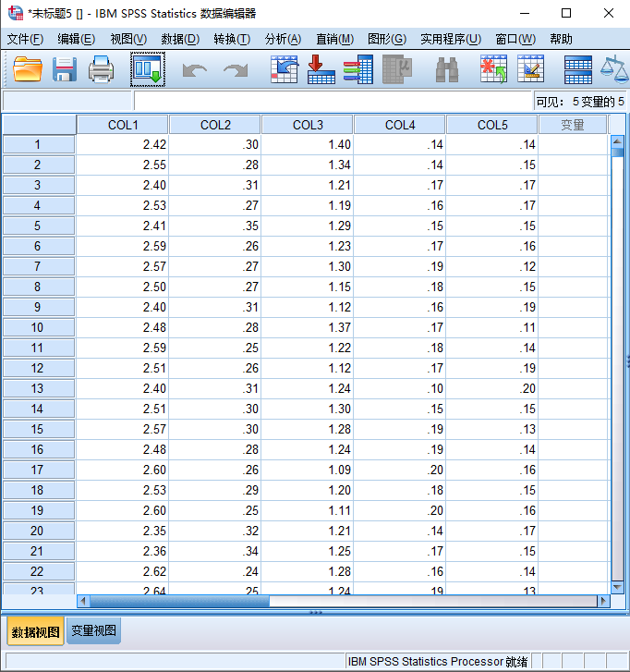
Task: Click cell .20 in COL5 row 13
Action: point(492,388)
